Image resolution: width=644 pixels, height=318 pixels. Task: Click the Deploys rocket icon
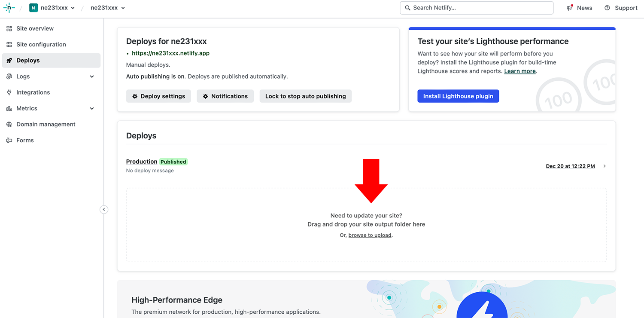click(x=9, y=61)
